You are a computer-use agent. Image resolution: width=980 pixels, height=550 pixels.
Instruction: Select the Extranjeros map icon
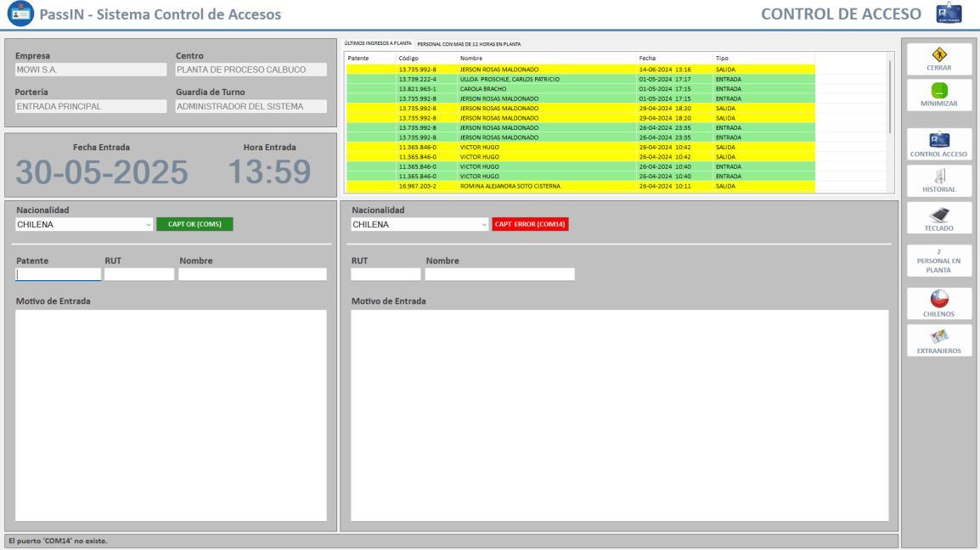(x=938, y=337)
